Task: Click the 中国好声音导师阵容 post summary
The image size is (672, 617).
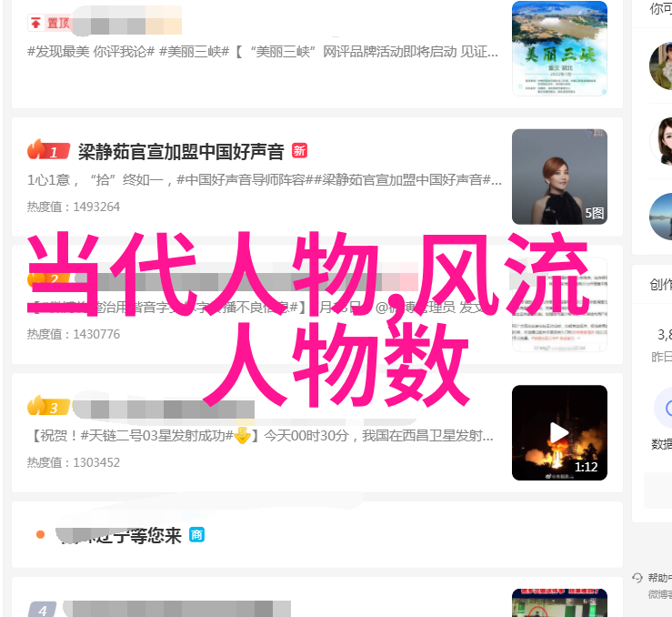Action: [x=264, y=180]
